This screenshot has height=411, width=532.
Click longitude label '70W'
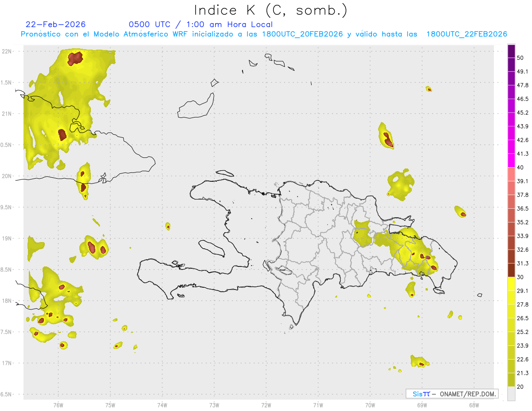[x=370, y=405]
